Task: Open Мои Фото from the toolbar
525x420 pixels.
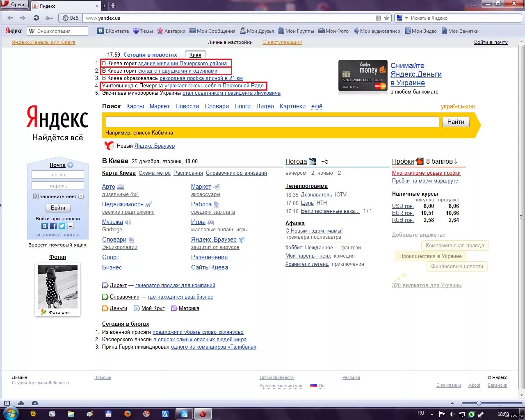Action: 333,31
